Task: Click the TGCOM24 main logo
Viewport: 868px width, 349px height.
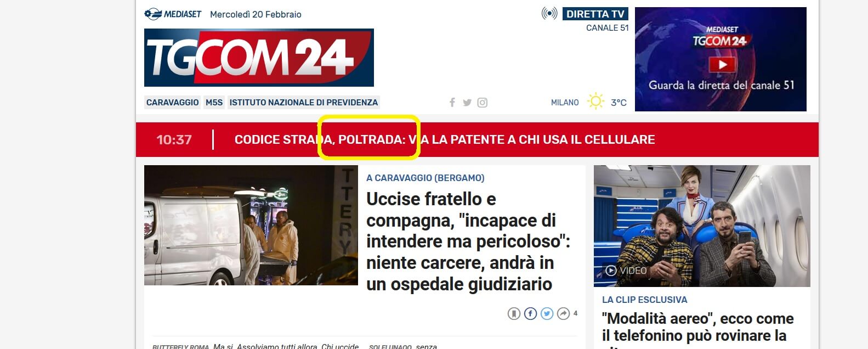Action: [x=259, y=58]
